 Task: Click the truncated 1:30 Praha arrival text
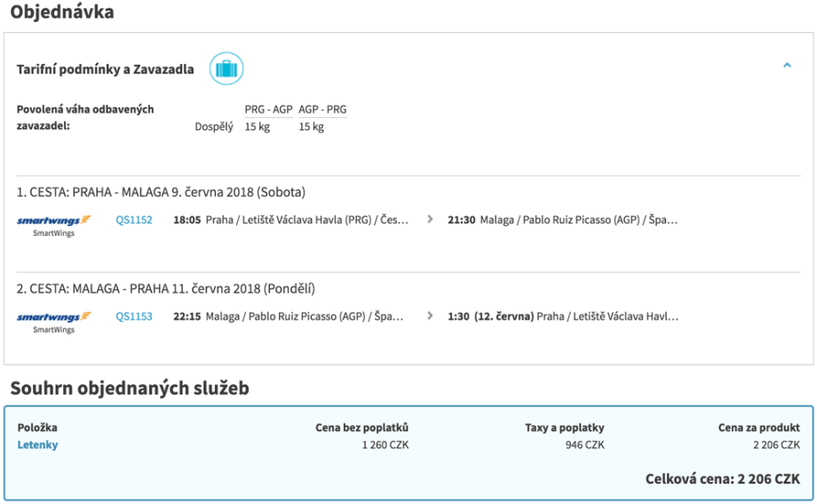pyautogui.click(x=563, y=316)
